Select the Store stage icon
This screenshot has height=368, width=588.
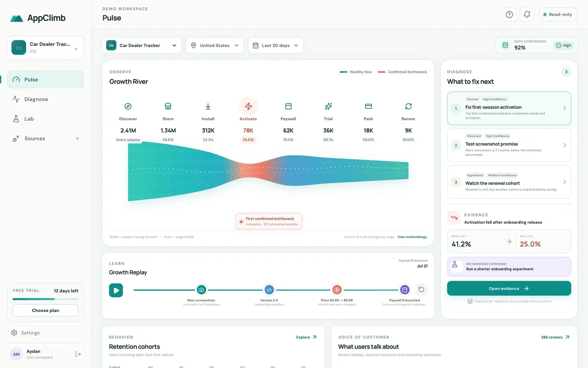point(168,106)
